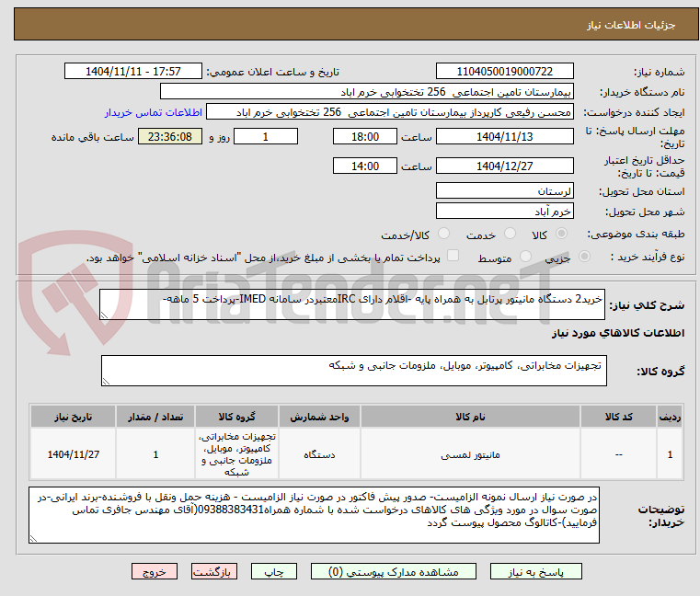
Task: Click the گروه کالا textbox
Action: click(354, 371)
